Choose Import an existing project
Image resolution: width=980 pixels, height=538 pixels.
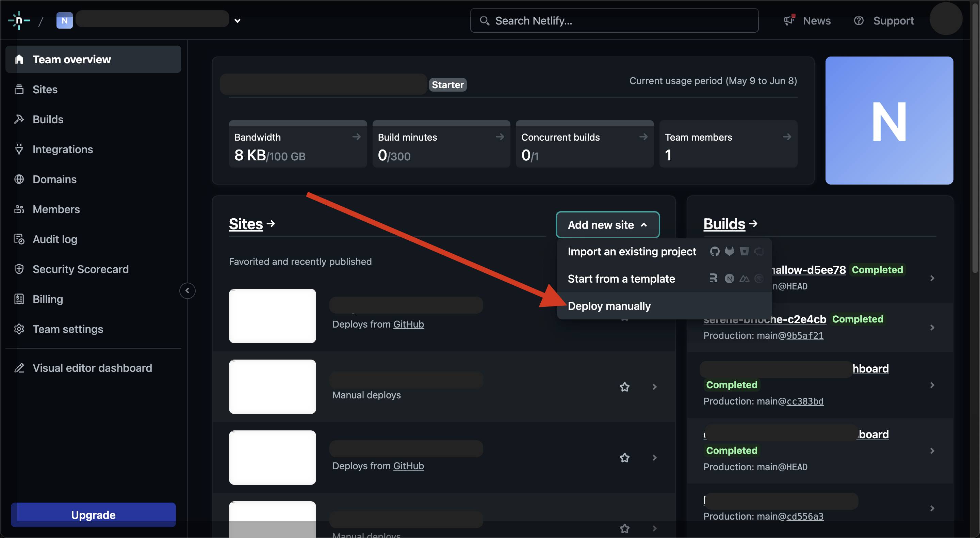click(664, 251)
